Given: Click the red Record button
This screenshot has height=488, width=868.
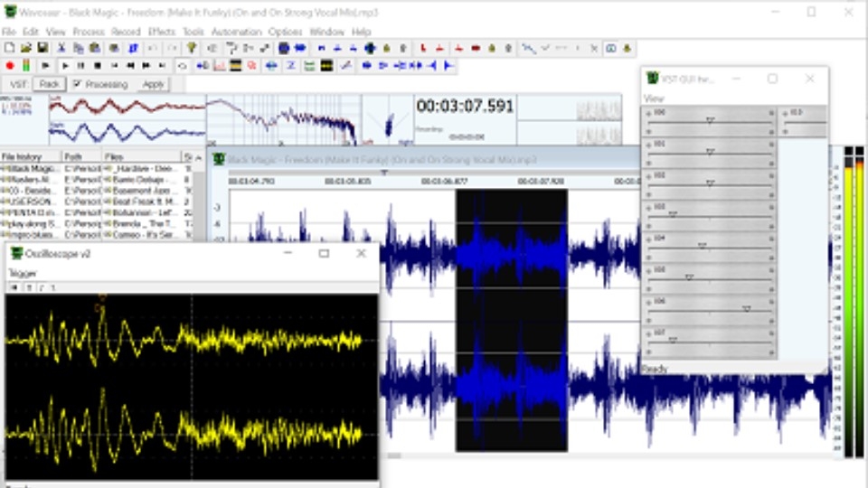Looking at the screenshot, I should tap(9, 66).
